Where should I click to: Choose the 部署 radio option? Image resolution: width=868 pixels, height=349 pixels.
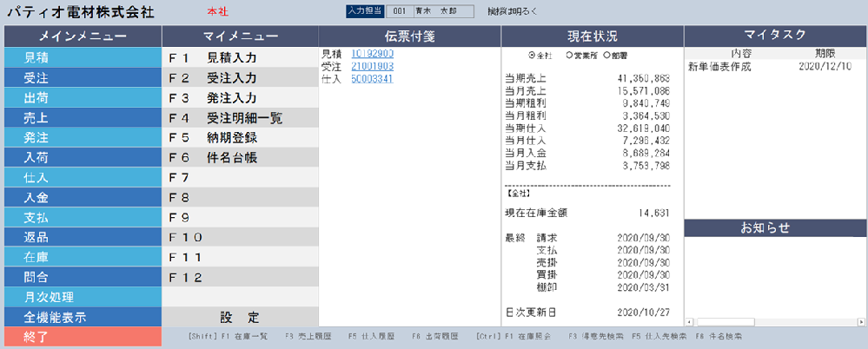pos(607,56)
